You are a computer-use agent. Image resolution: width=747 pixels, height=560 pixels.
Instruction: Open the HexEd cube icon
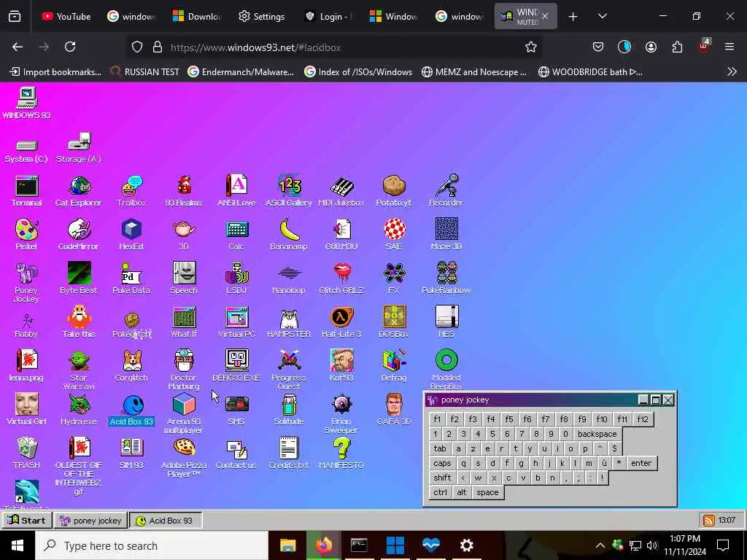click(x=131, y=234)
